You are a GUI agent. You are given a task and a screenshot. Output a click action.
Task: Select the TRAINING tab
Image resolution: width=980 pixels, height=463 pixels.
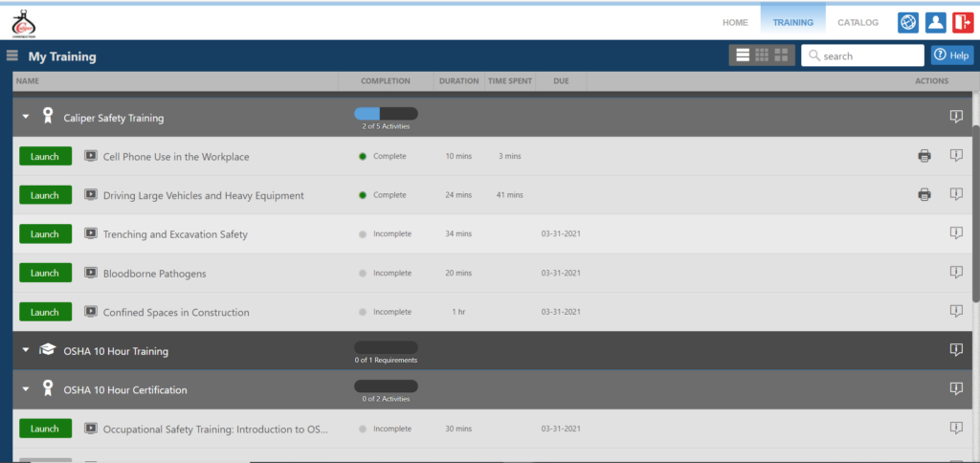tap(793, 23)
